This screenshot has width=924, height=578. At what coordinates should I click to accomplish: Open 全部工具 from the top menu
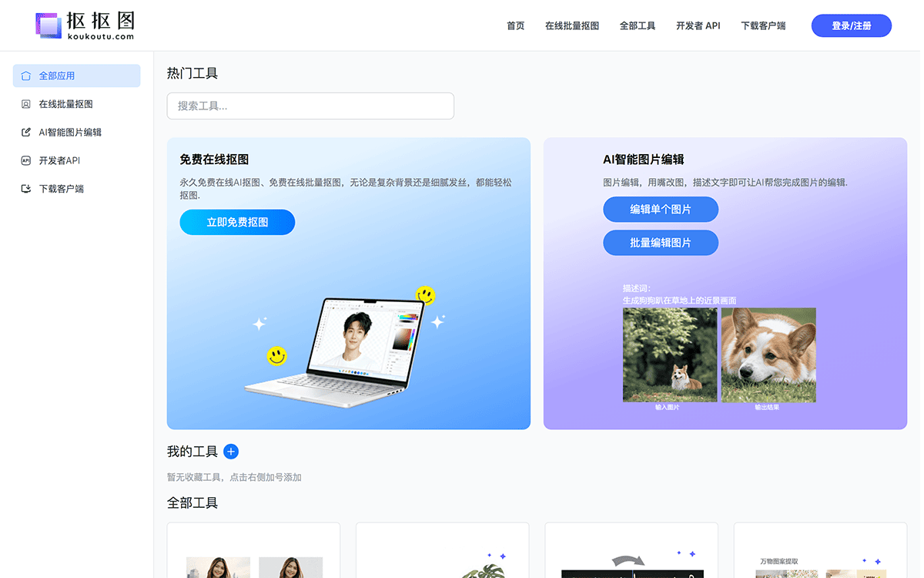[638, 25]
